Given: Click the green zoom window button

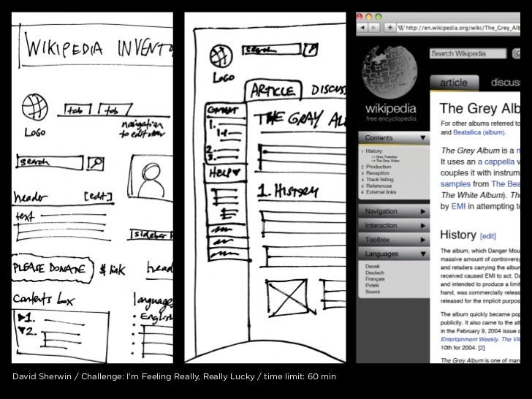Looking at the screenshot, I should coord(379,16).
